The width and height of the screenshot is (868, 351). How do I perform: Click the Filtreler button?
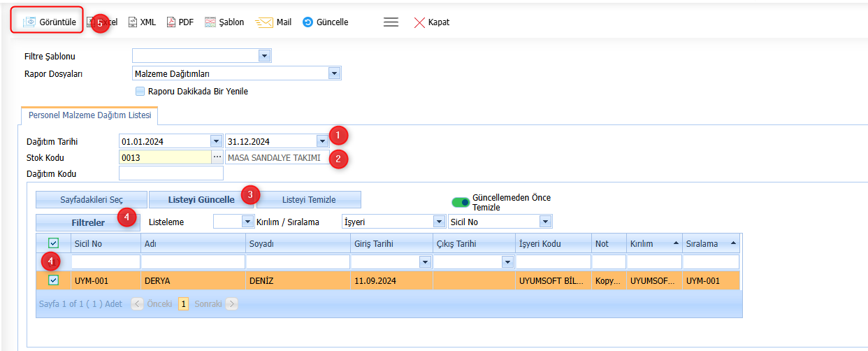pyautogui.click(x=88, y=222)
